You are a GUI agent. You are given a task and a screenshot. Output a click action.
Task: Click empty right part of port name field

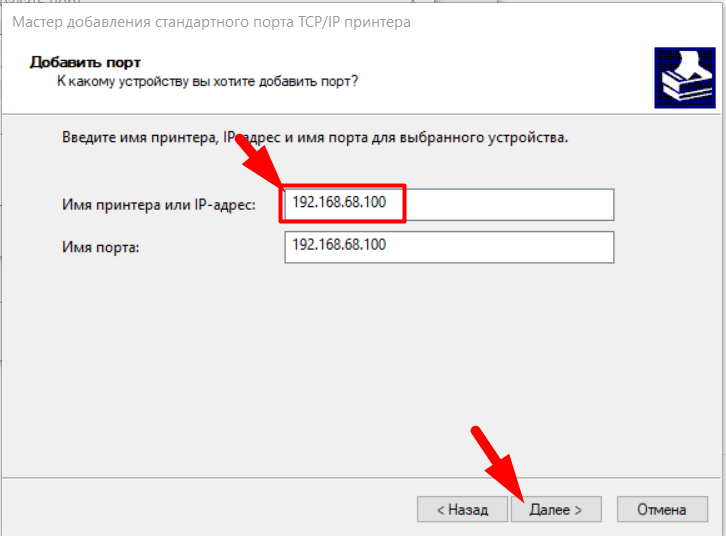(x=520, y=247)
